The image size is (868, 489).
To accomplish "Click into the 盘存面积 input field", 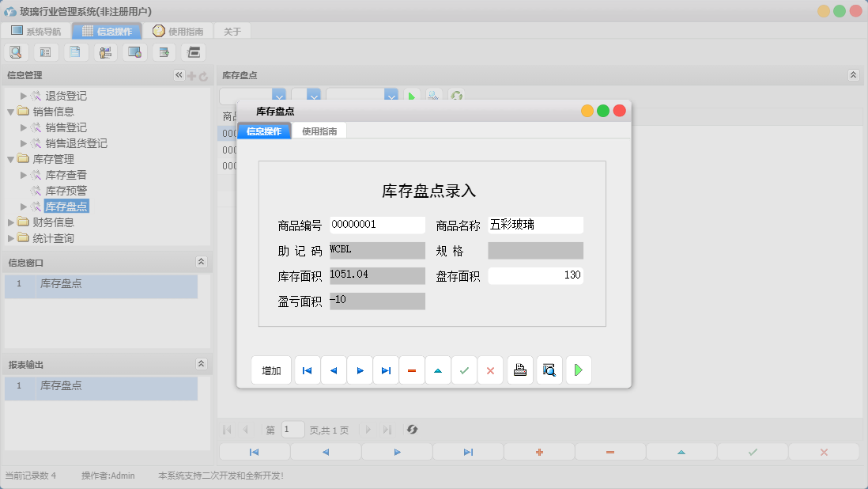I will tap(536, 275).
